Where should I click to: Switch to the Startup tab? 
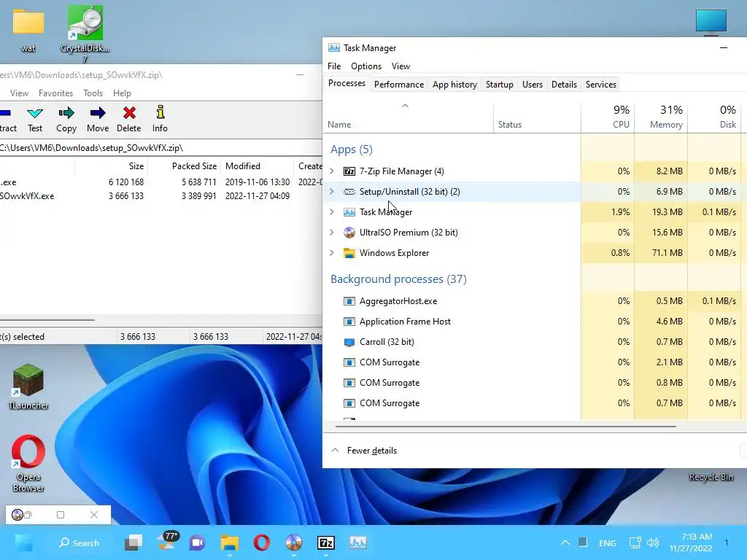499,85
